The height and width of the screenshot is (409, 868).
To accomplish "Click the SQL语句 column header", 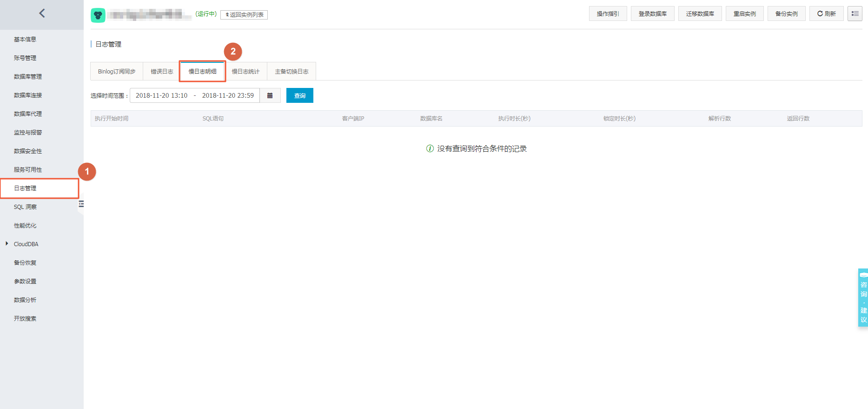I will [213, 118].
